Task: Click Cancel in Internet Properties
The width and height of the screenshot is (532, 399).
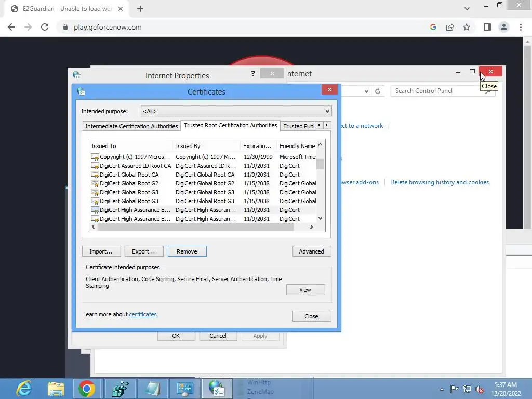Action: [218, 336]
